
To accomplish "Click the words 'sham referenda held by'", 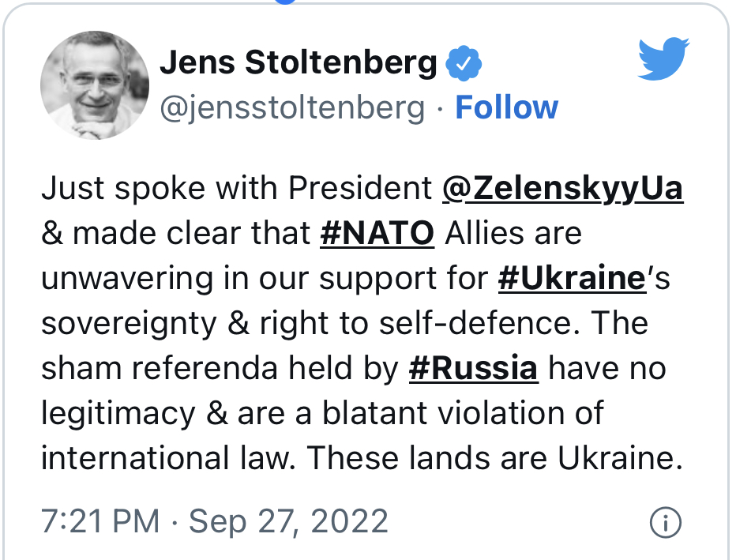I will 220,368.
